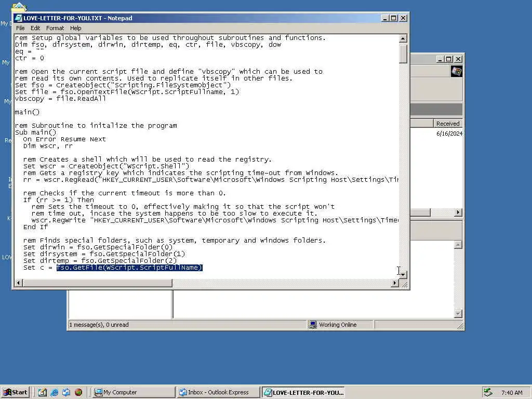Click the system tray network icon
Screen dimensions: 532x399
pyautogui.click(x=488, y=392)
